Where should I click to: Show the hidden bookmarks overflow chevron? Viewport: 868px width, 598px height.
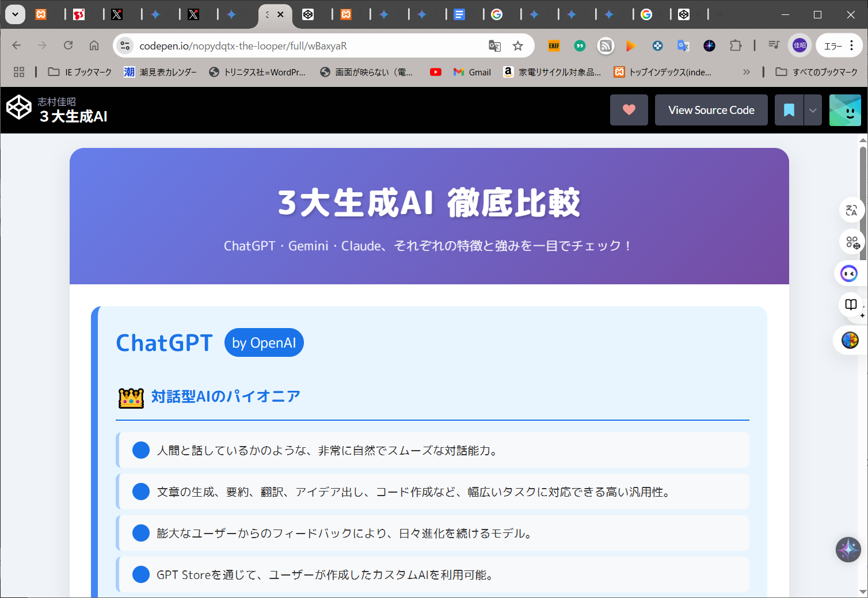click(x=747, y=72)
